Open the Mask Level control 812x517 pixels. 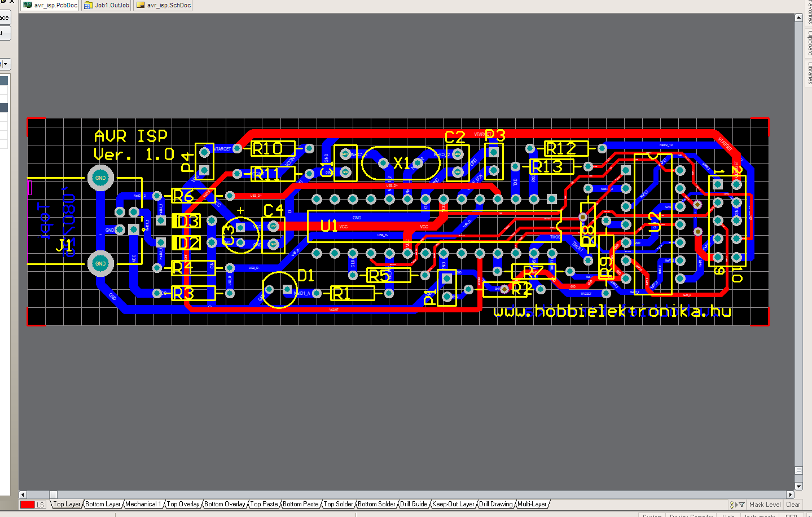pos(765,505)
